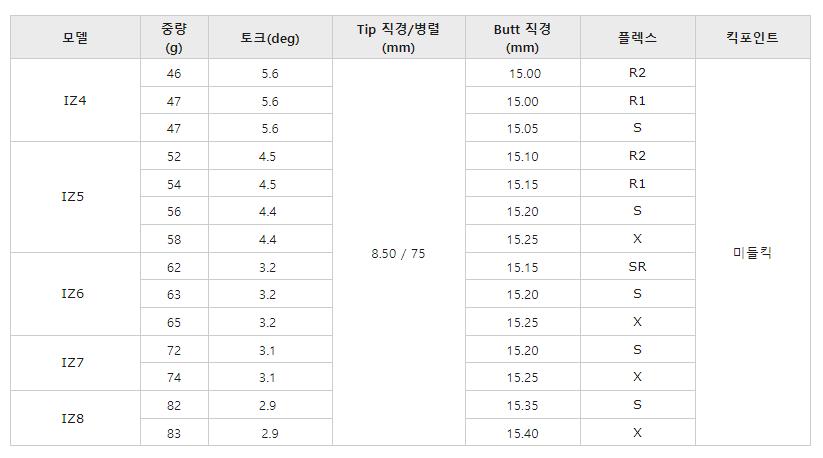Viewport: 823px width, 458px height.
Task: Click the 46 weight cell
Action: [x=173, y=74]
